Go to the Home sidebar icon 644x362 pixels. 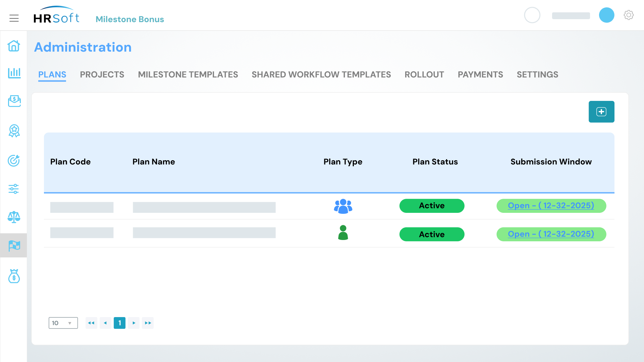14,46
